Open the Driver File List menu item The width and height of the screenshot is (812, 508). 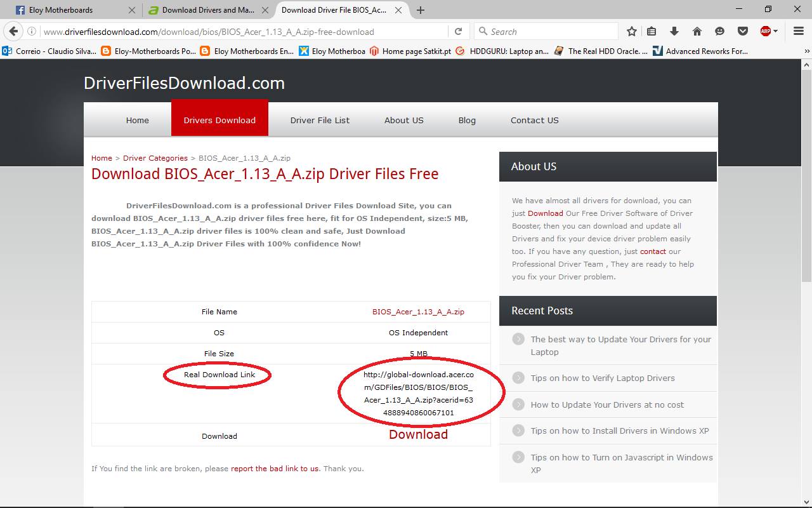point(320,120)
